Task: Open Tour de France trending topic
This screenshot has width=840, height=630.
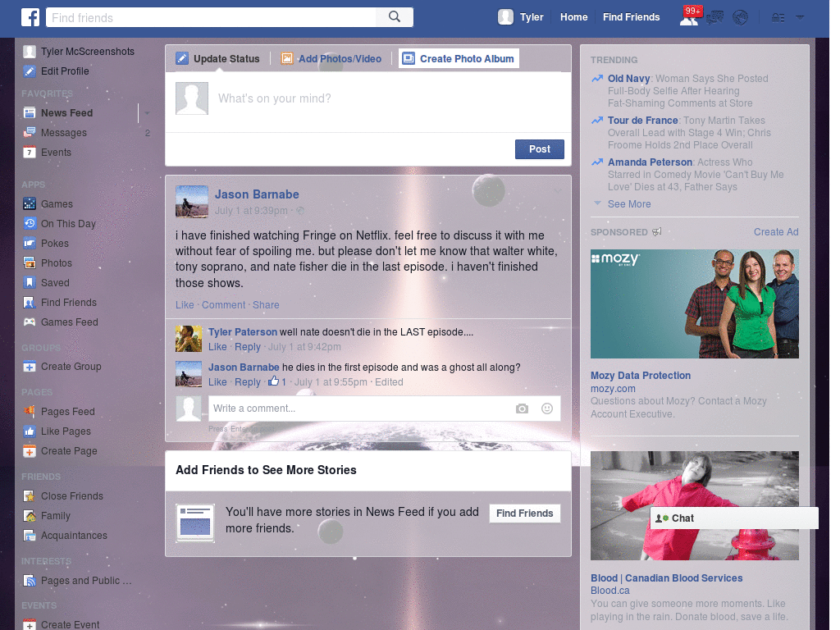Action: coord(643,121)
